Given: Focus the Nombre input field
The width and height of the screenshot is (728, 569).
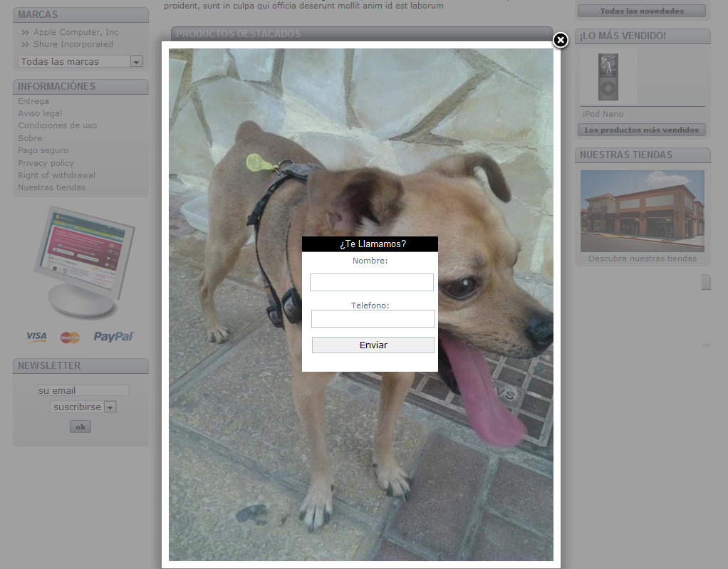Looking at the screenshot, I should tap(372, 283).
